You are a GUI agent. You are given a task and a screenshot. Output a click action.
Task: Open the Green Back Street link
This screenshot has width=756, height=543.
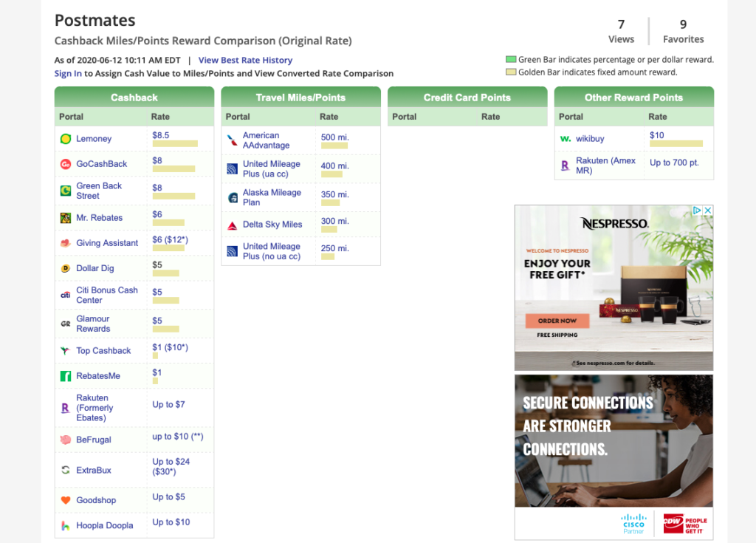coord(99,191)
